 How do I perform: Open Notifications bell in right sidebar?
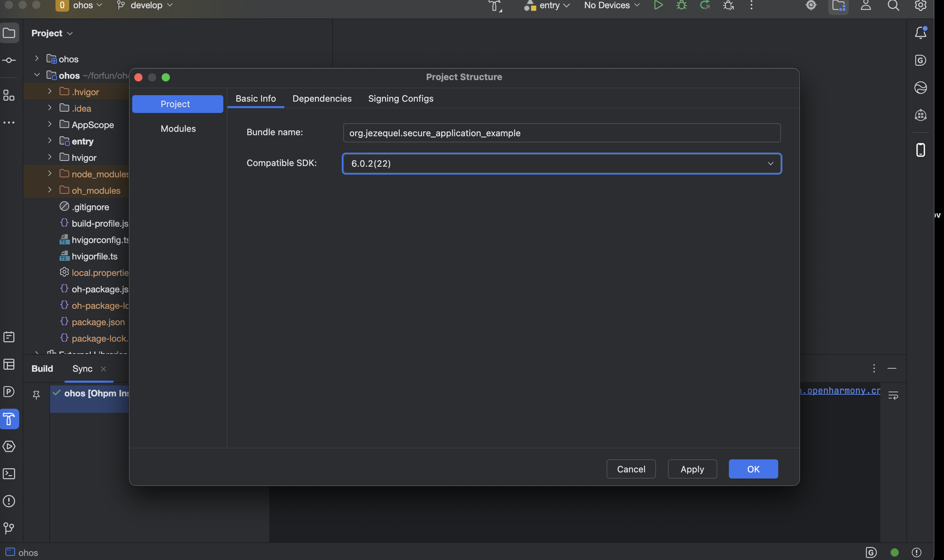(921, 33)
